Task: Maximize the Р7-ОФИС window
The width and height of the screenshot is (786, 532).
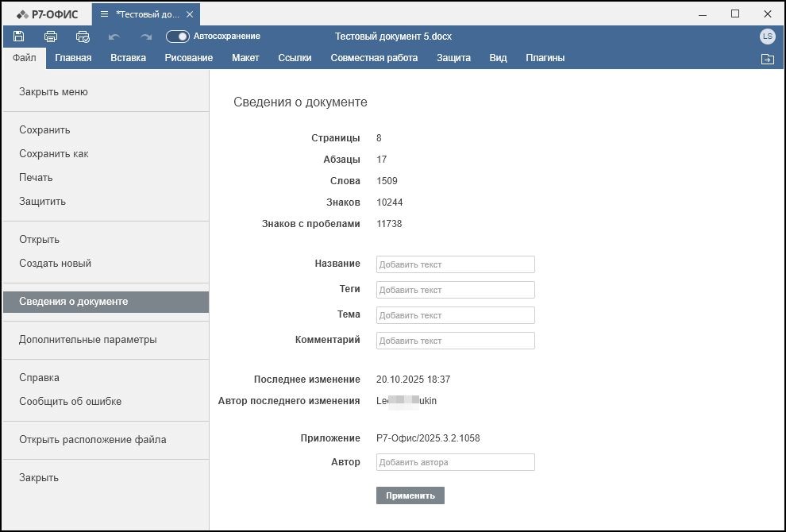Action: coord(735,14)
